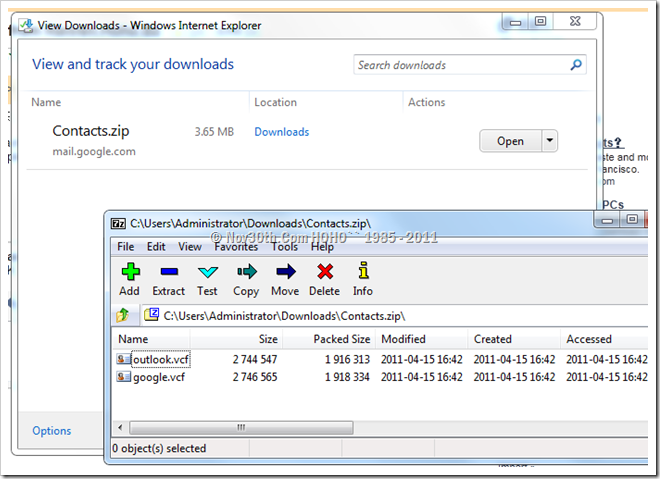Click the Options link in View Downloads
The image size is (660, 479).
click(x=52, y=431)
